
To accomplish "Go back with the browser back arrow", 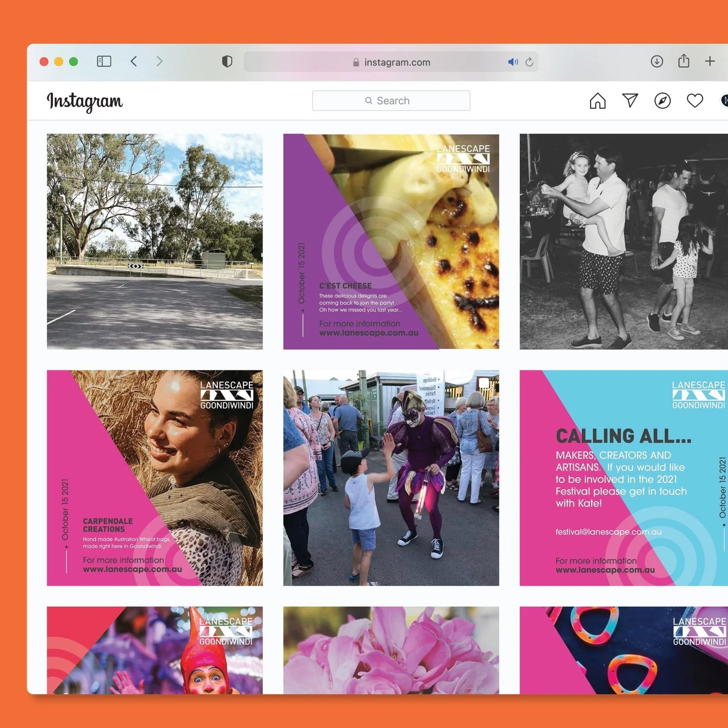I will (x=134, y=61).
